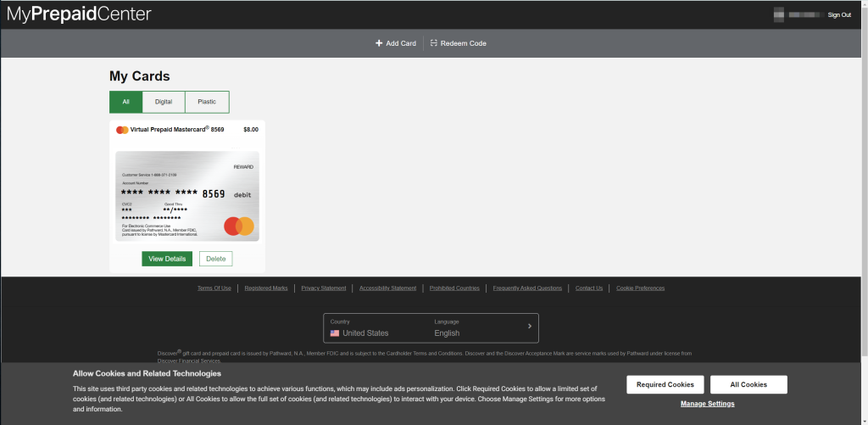Open the Prohibited Countries link
This screenshot has width=868, height=425.
(454, 288)
